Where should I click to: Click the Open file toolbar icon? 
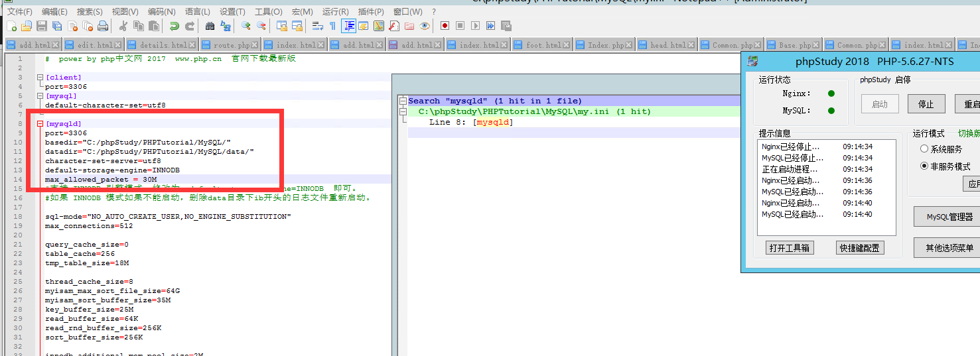click(x=27, y=26)
